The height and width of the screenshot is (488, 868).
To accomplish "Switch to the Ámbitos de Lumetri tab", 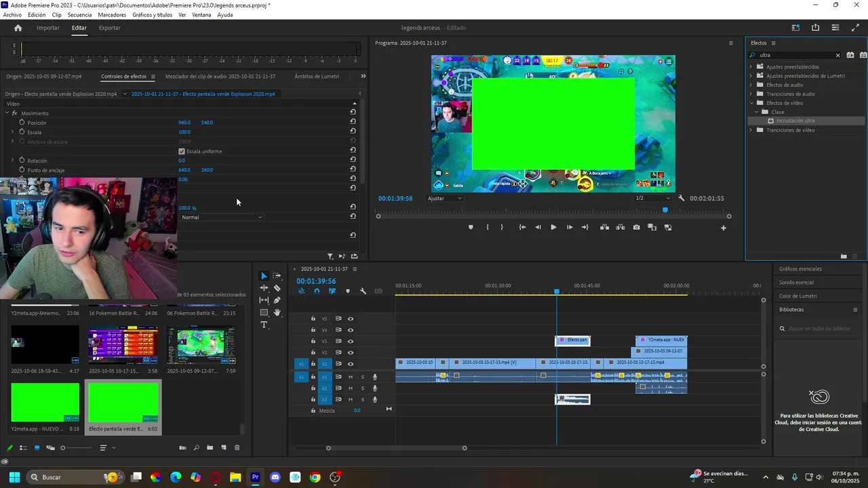I will (317, 77).
